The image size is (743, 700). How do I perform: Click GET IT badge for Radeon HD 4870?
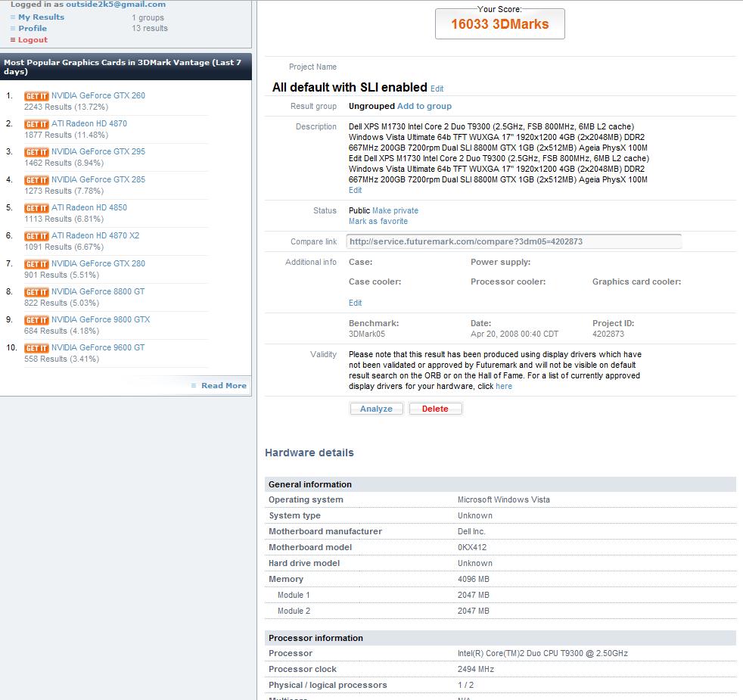[36, 124]
